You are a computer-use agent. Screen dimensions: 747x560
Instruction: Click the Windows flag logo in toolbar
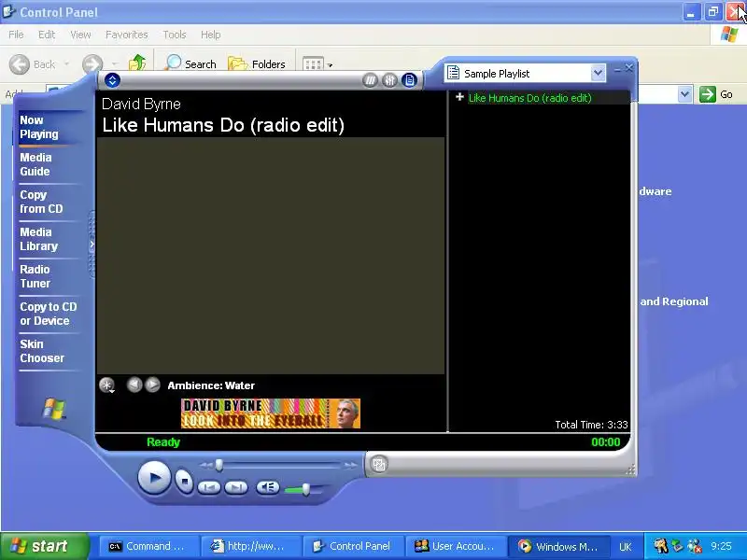[x=729, y=35]
